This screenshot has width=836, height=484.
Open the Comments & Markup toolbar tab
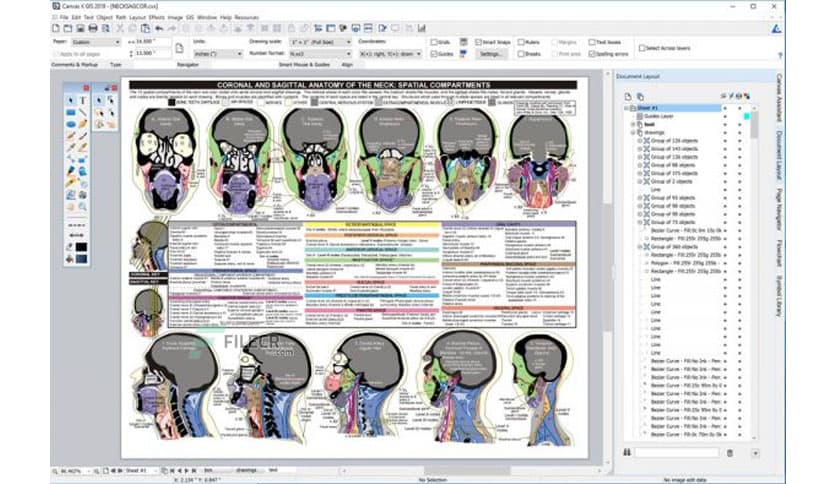(x=75, y=64)
